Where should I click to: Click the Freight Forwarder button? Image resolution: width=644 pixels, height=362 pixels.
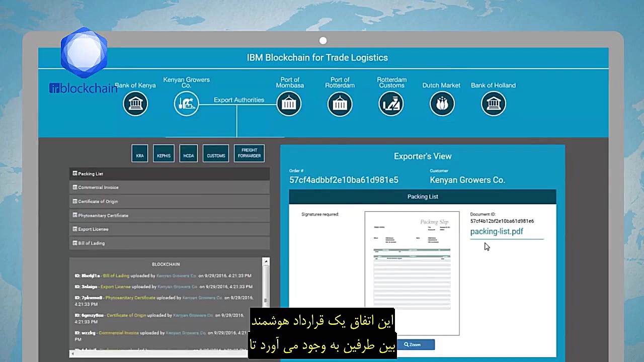point(249,153)
